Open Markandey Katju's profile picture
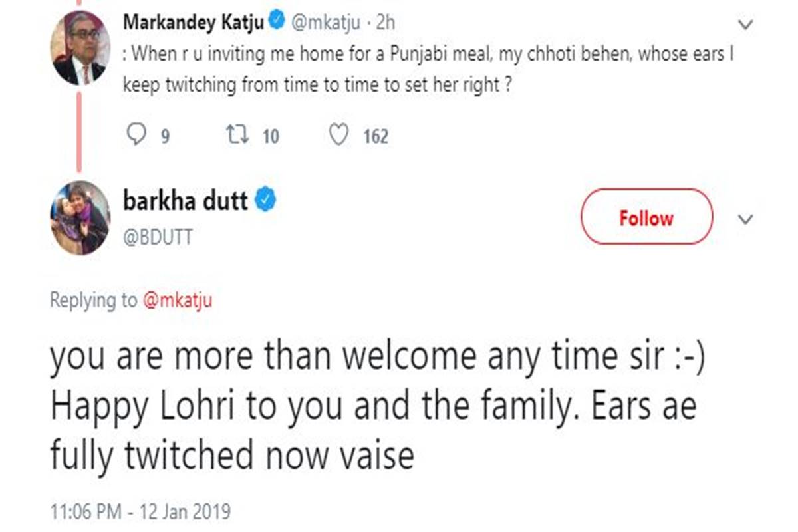 (x=78, y=47)
